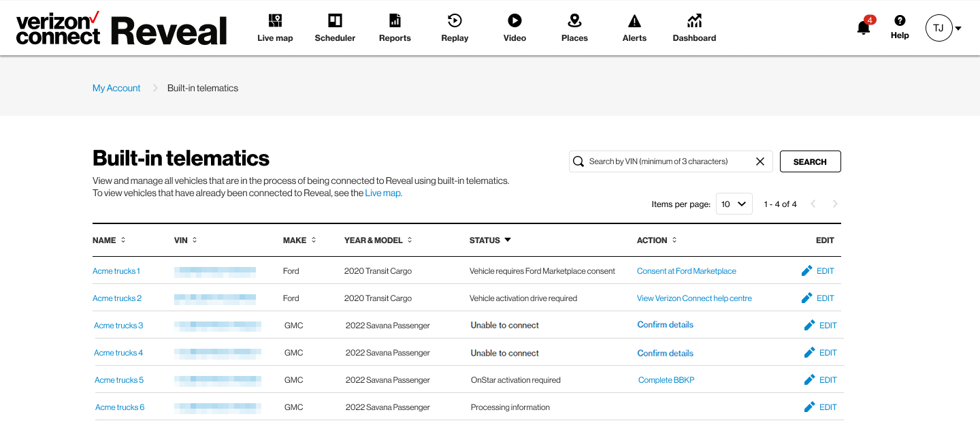This screenshot has height=440, width=980.
Task: Click the My Account breadcrumb link
Action: click(116, 88)
